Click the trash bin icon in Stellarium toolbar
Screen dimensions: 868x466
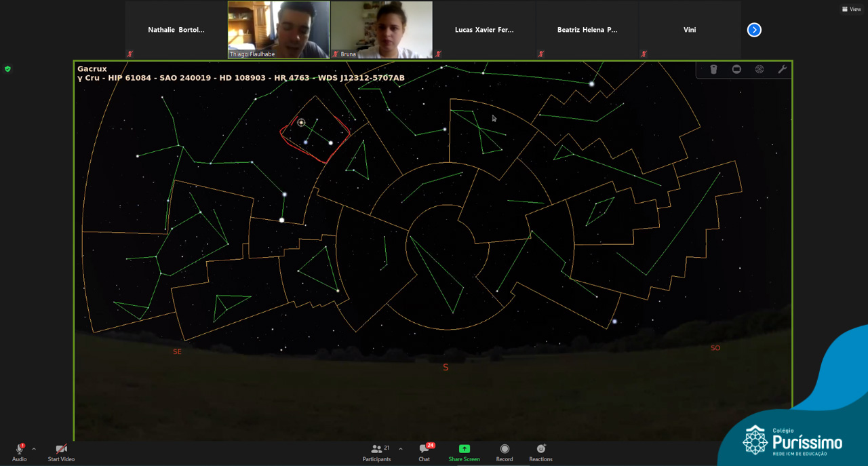click(x=713, y=69)
